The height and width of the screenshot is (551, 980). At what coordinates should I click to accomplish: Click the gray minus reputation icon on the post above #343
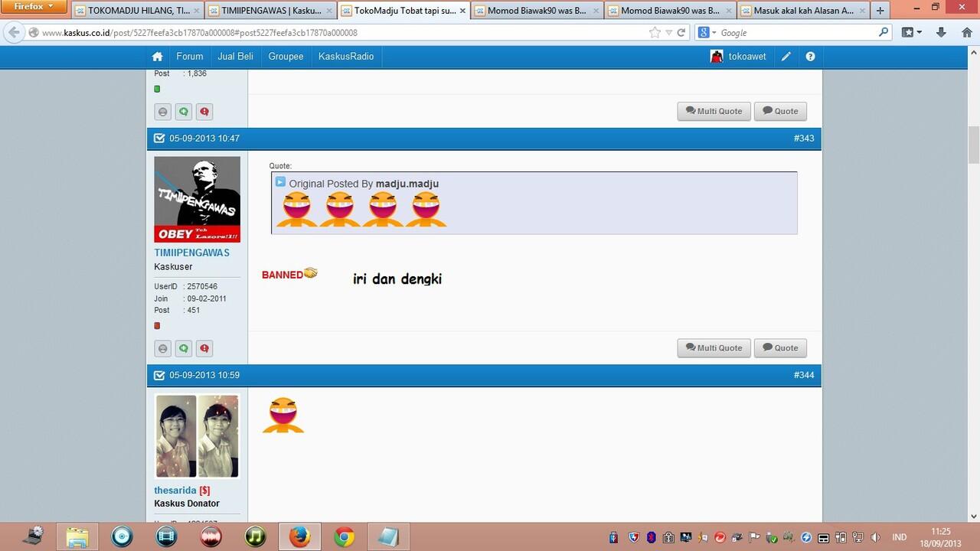click(163, 112)
